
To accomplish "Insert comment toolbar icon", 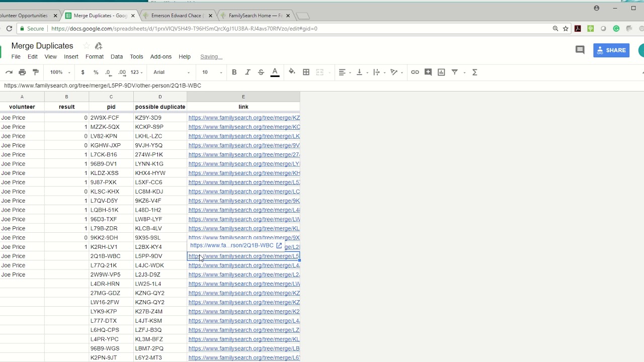I will (x=428, y=72).
